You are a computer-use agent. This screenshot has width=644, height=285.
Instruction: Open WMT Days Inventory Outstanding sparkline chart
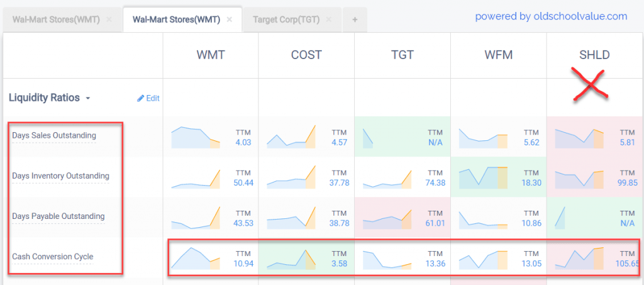click(x=196, y=179)
